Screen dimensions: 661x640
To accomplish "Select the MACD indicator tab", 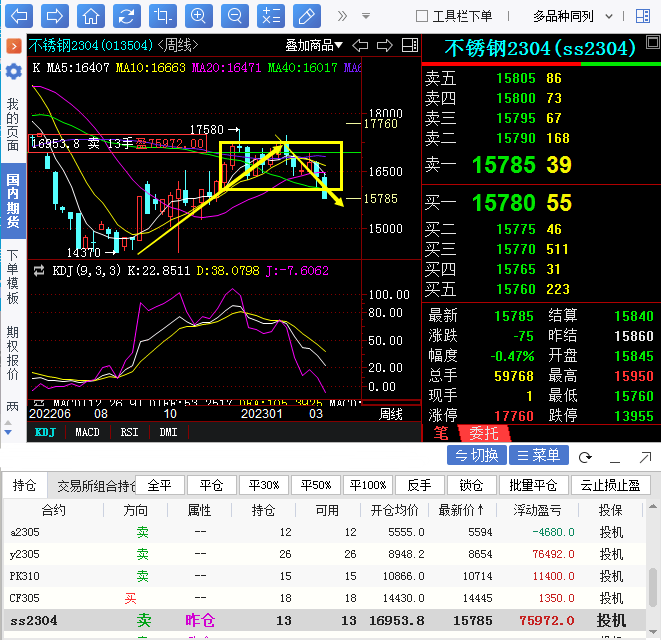I will pos(87,433).
